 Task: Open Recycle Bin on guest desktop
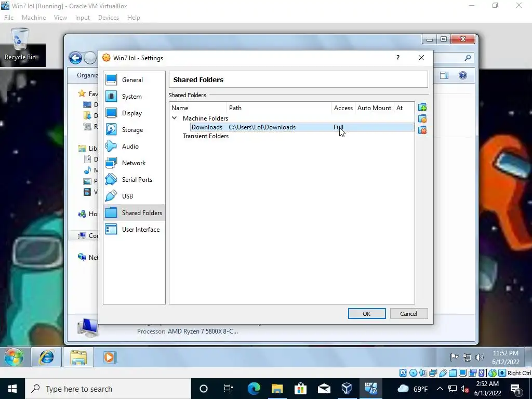pyautogui.click(x=20, y=45)
